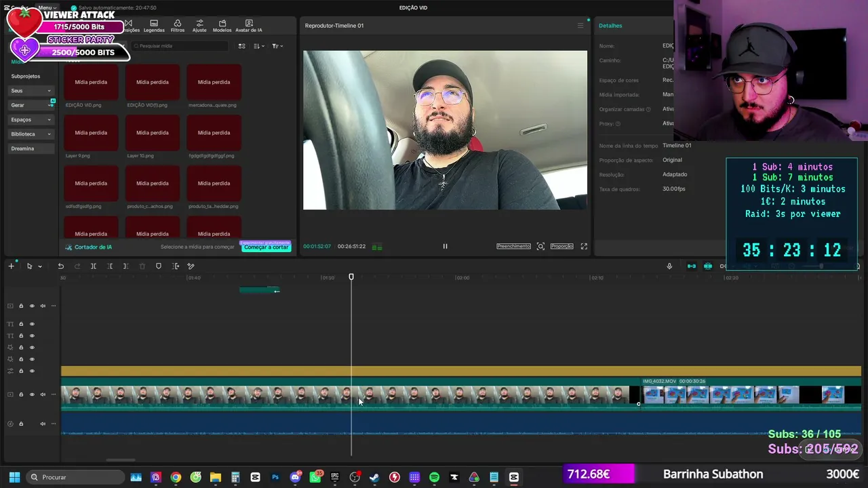Split the clip at the playhead

[94, 266]
